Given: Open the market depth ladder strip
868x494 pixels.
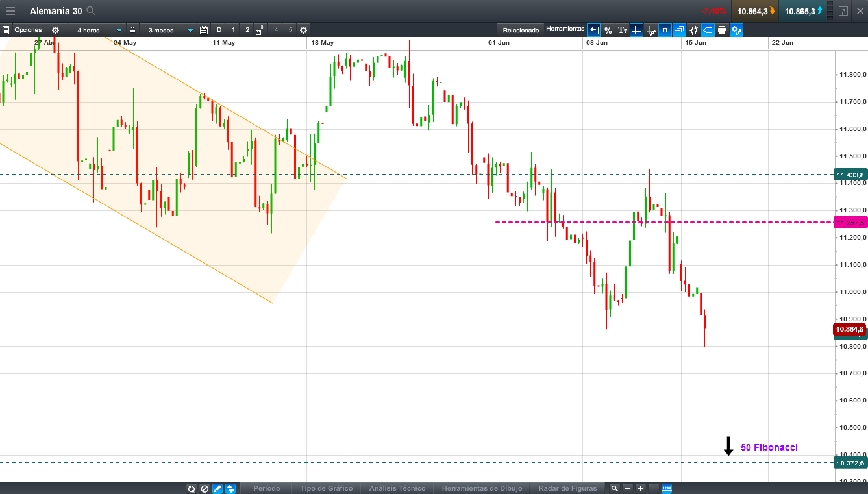Looking at the screenshot, I should pyautogui.click(x=829, y=11).
